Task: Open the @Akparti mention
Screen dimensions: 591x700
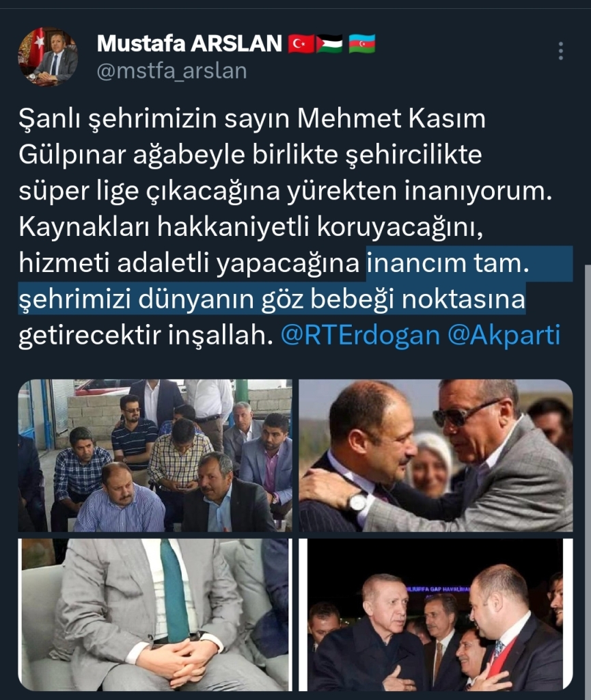Action: click(x=504, y=335)
